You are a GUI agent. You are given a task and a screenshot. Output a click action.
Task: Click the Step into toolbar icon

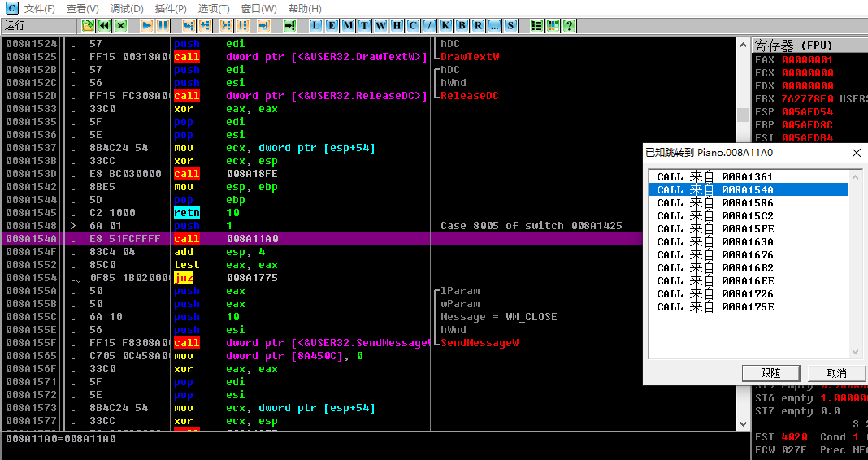pos(189,25)
